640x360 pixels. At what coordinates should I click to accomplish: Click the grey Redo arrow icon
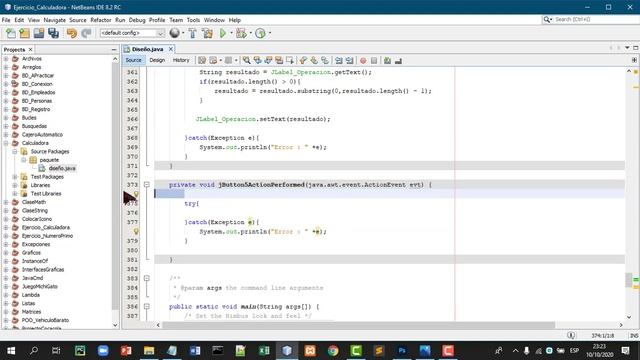(x=86, y=33)
